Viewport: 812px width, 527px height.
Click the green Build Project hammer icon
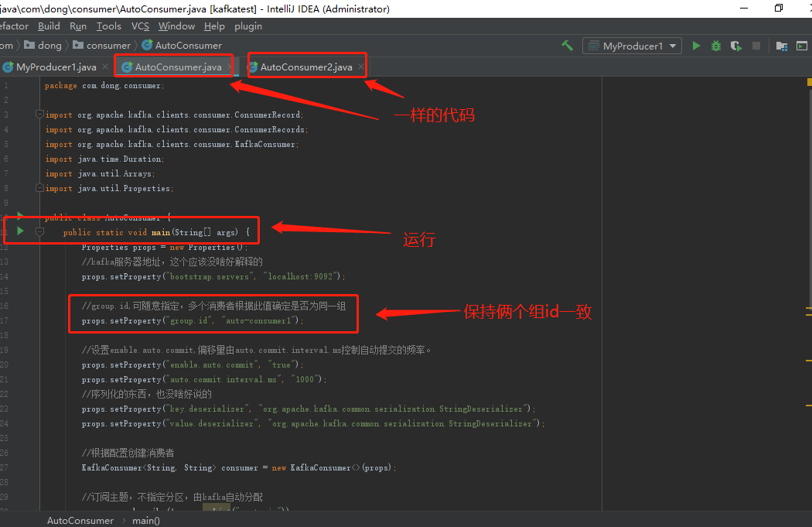[x=567, y=46]
